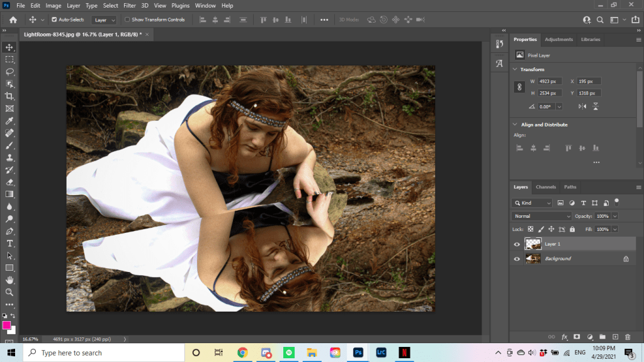The height and width of the screenshot is (362, 644).
Task: Hide the Layer 1 visibility eye
Action: pos(517,244)
